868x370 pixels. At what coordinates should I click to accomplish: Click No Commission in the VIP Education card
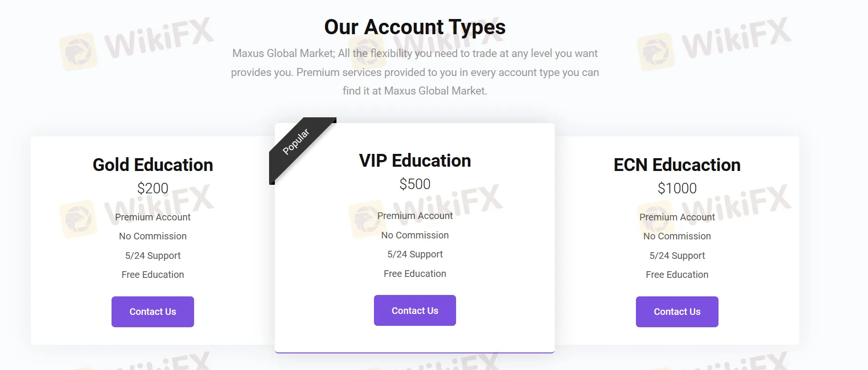[x=415, y=235]
